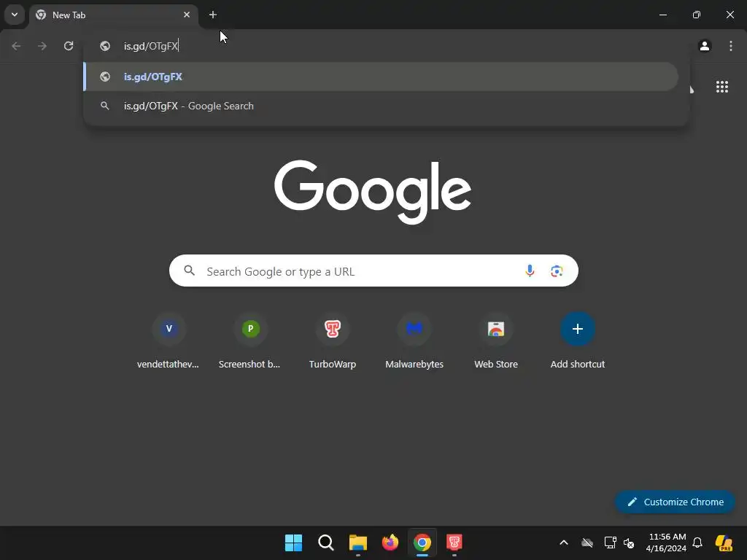
Task: Open the Chrome three-dot menu
Action: [x=731, y=46]
